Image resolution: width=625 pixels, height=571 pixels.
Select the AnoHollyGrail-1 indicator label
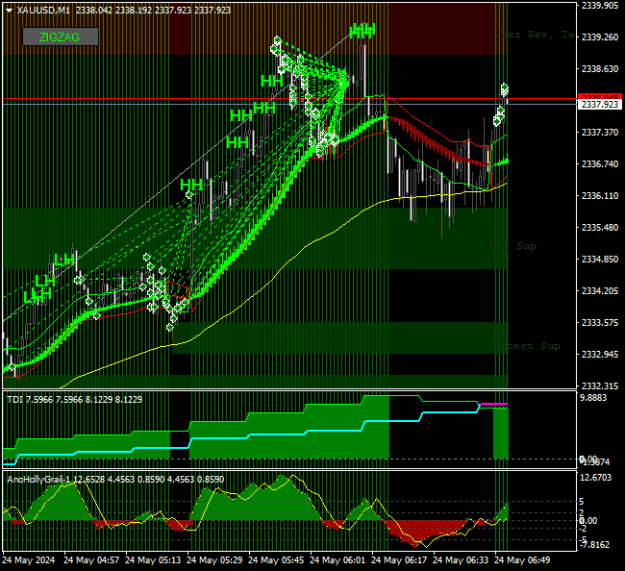coord(39,479)
